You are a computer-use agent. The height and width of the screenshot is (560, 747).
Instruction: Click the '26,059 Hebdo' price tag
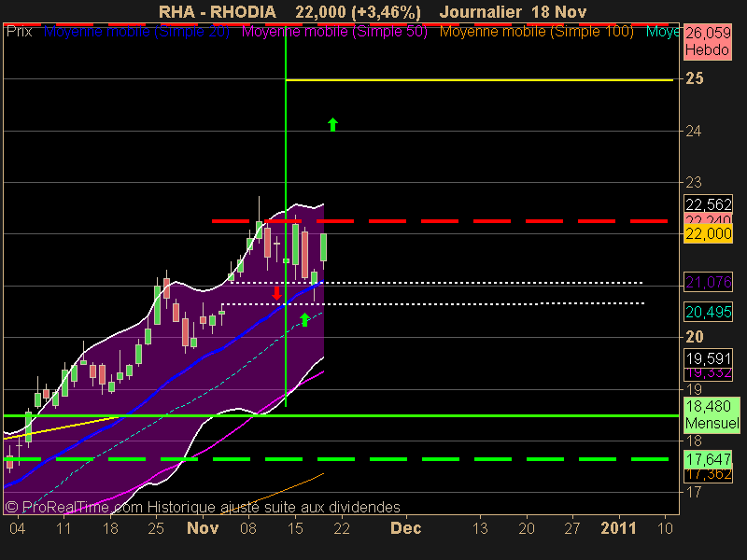click(x=708, y=41)
